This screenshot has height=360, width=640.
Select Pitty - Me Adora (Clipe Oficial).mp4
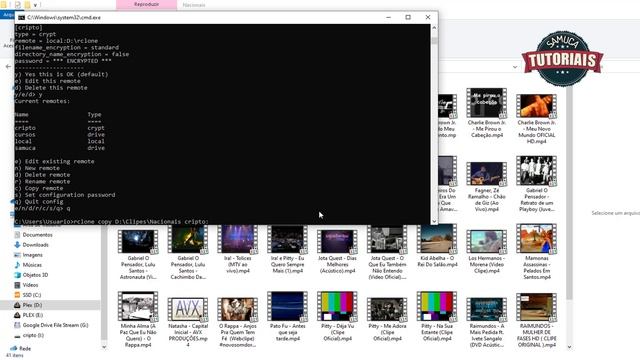point(387,320)
